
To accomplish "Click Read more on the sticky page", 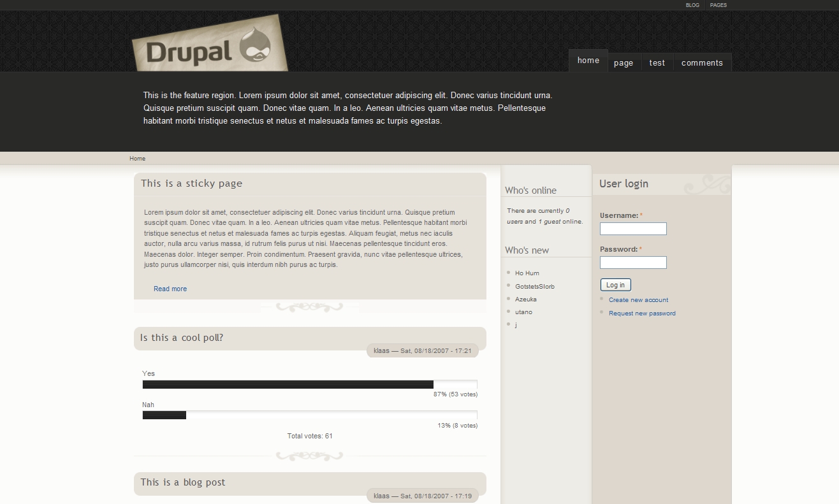I will coord(170,289).
